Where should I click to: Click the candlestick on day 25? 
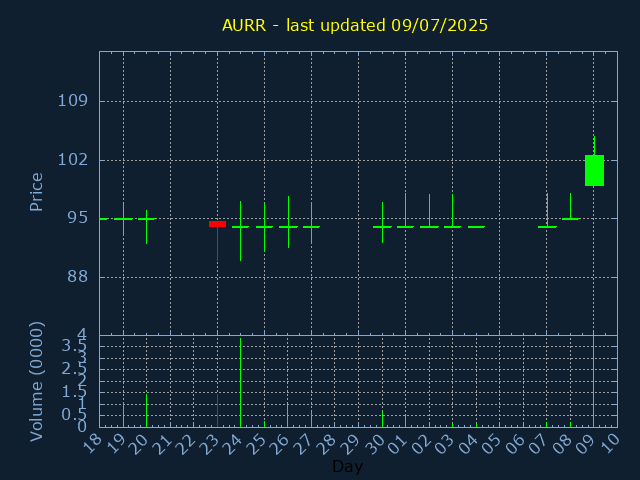[x=264, y=227]
